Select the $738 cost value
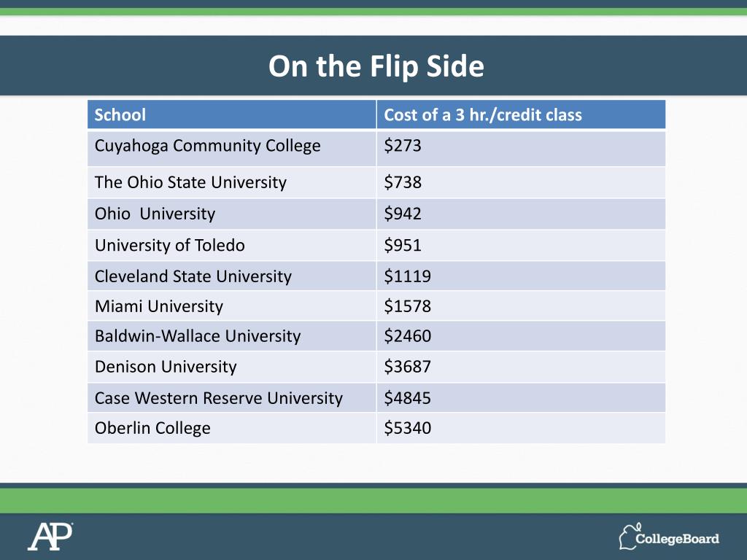The width and height of the screenshot is (747, 560). pos(403,182)
